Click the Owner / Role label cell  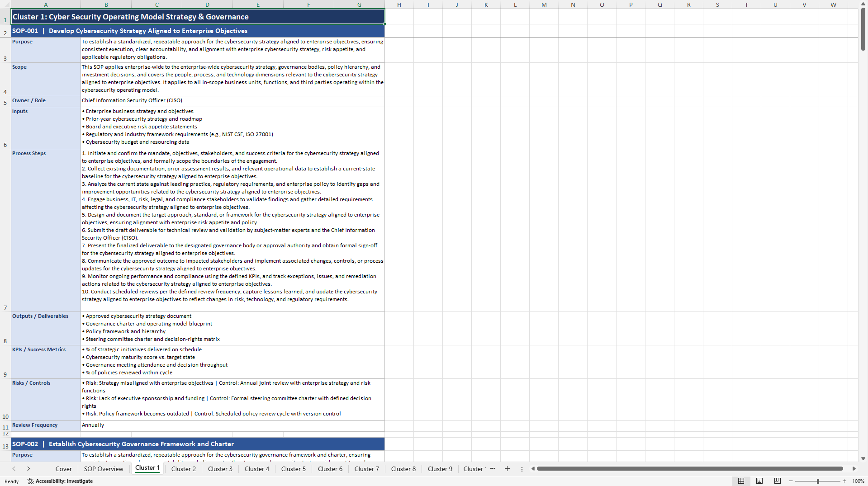click(x=46, y=101)
